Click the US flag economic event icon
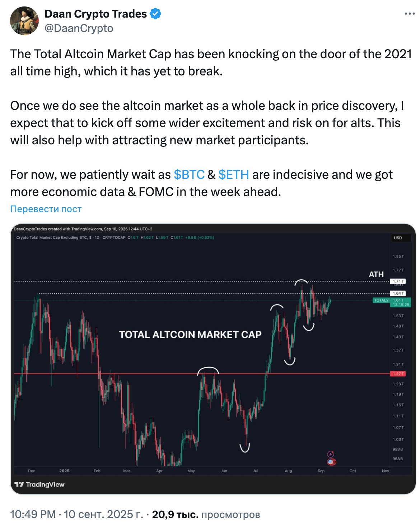 coord(331,462)
